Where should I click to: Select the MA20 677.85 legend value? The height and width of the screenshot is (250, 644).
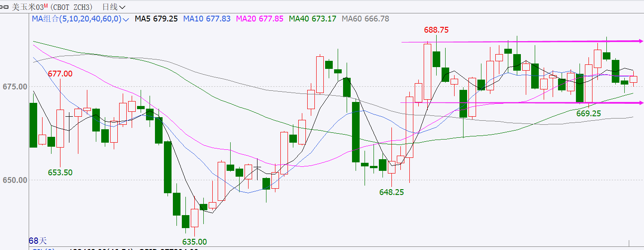260,19
